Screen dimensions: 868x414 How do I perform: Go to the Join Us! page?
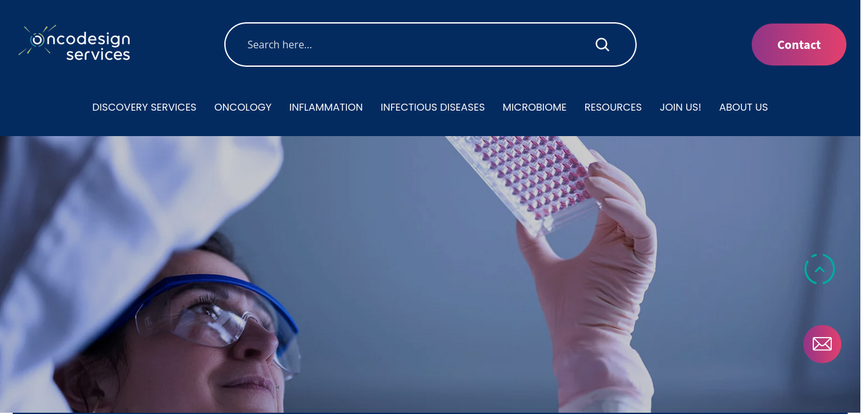tap(681, 107)
